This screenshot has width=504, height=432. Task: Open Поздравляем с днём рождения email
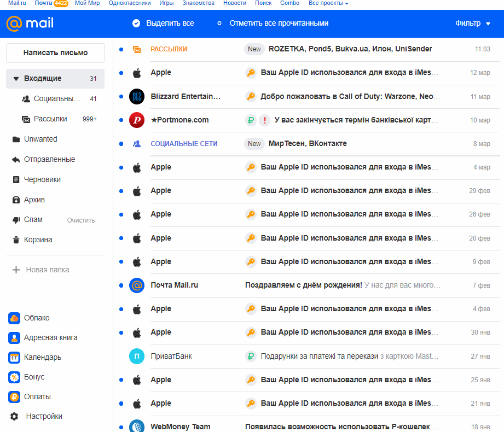click(x=309, y=285)
